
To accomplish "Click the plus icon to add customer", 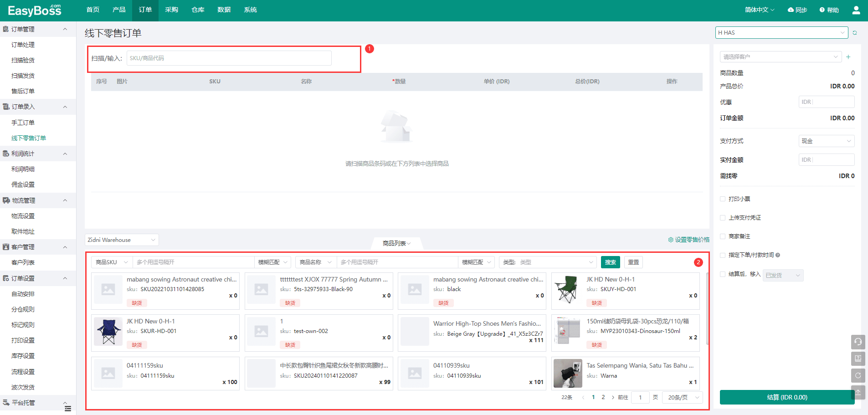I will tap(848, 57).
